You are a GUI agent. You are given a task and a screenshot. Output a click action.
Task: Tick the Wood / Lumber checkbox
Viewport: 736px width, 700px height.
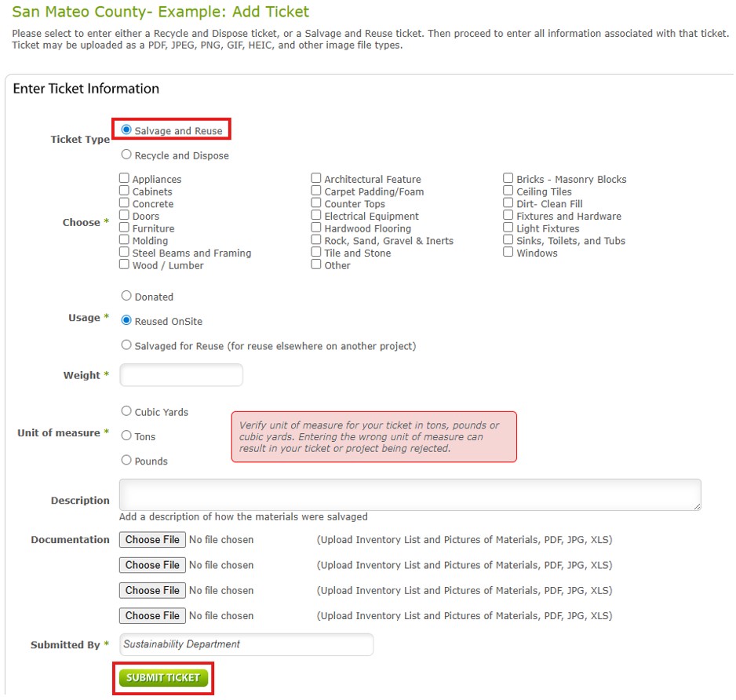(125, 265)
